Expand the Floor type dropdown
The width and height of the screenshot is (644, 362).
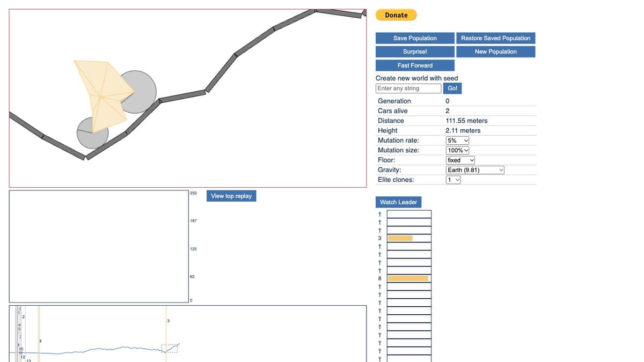point(461,160)
